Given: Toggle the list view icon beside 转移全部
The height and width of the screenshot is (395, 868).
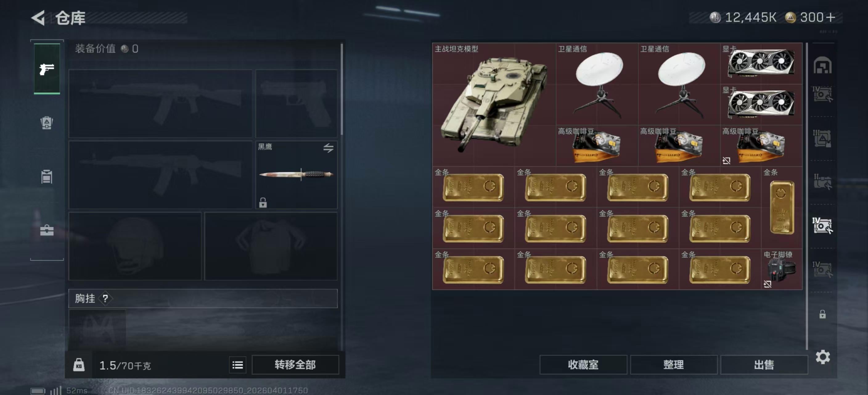Looking at the screenshot, I should point(238,365).
